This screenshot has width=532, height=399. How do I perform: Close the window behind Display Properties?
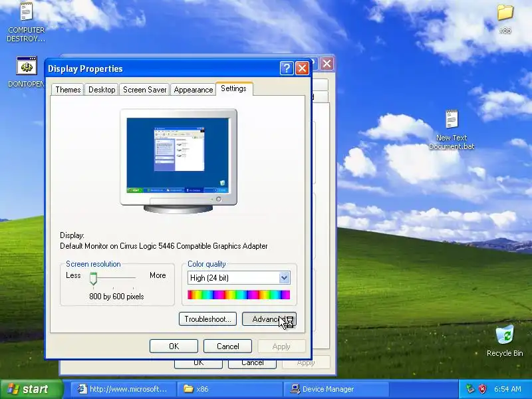327,63
